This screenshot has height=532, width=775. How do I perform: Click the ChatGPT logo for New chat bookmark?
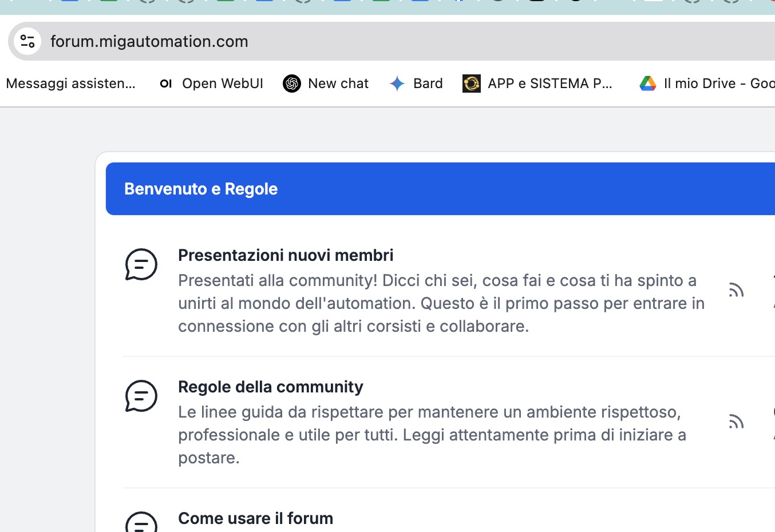click(x=292, y=84)
